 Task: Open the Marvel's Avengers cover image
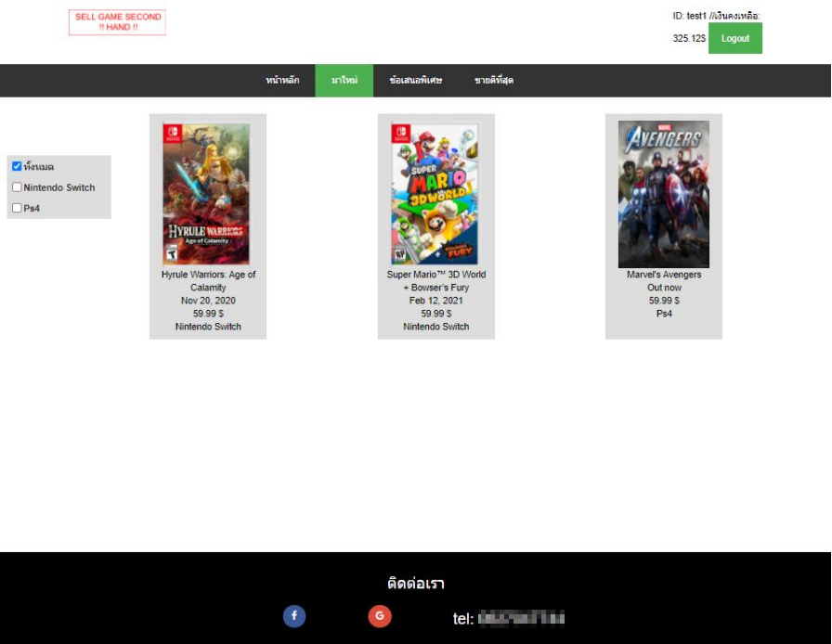click(x=663, y=194)
